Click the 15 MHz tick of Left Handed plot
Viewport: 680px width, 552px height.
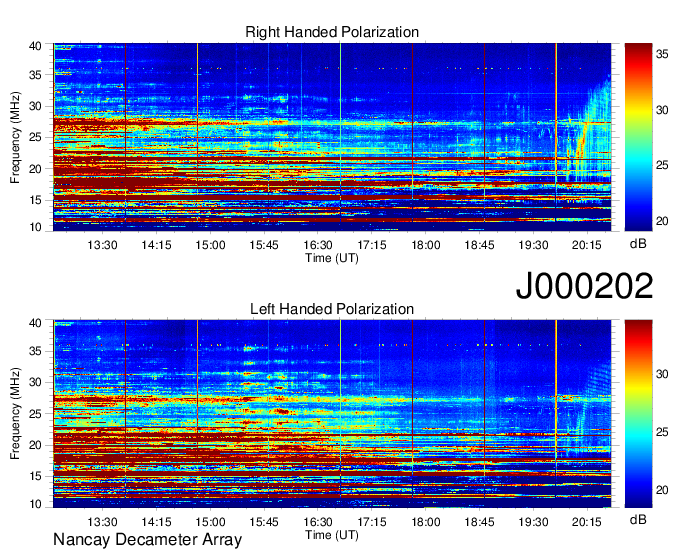coord(35,477)
